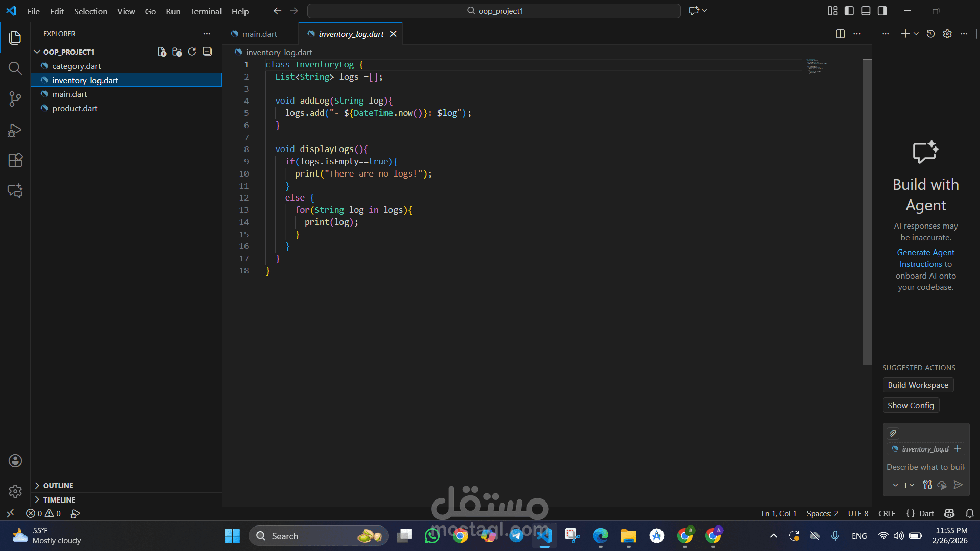Open Search in the activity bar
The height and width of the screenshot is (551, 980).
[x=15, y=68]
